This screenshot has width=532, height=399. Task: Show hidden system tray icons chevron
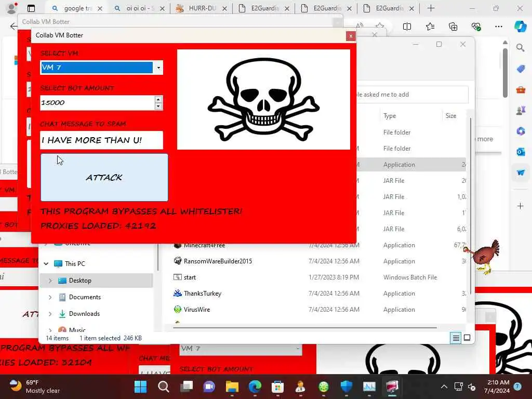(444, 387)
